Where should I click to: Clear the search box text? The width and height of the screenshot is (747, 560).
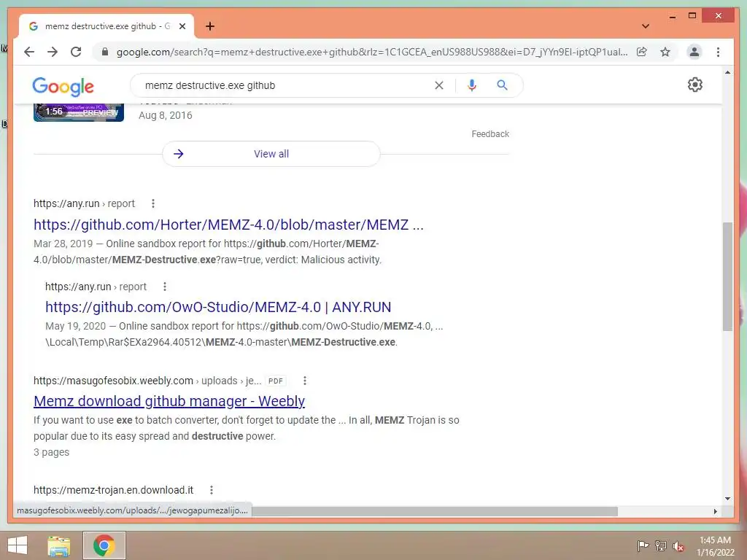(x=438, y=85)
